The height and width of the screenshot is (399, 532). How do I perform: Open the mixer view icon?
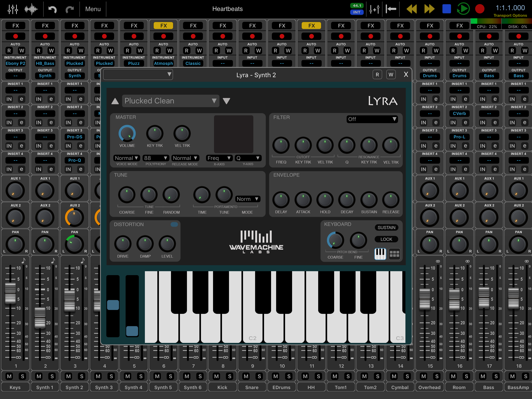(13, 9)
